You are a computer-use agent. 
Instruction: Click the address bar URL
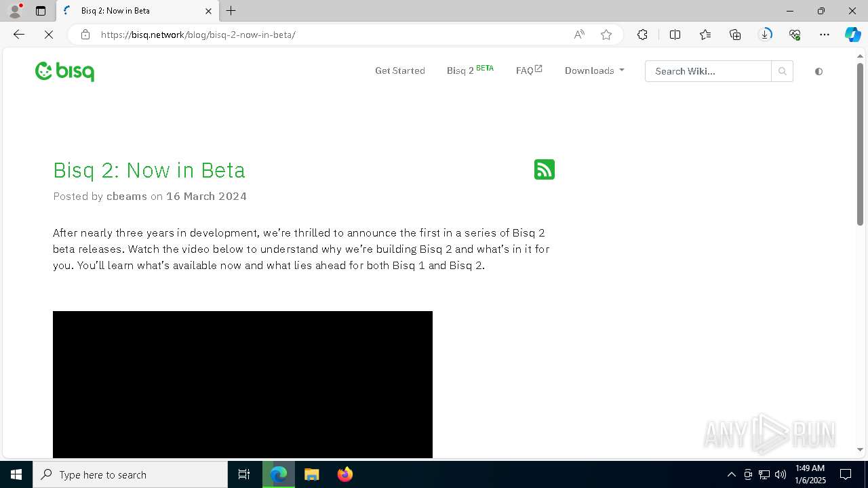pos(198,35)
